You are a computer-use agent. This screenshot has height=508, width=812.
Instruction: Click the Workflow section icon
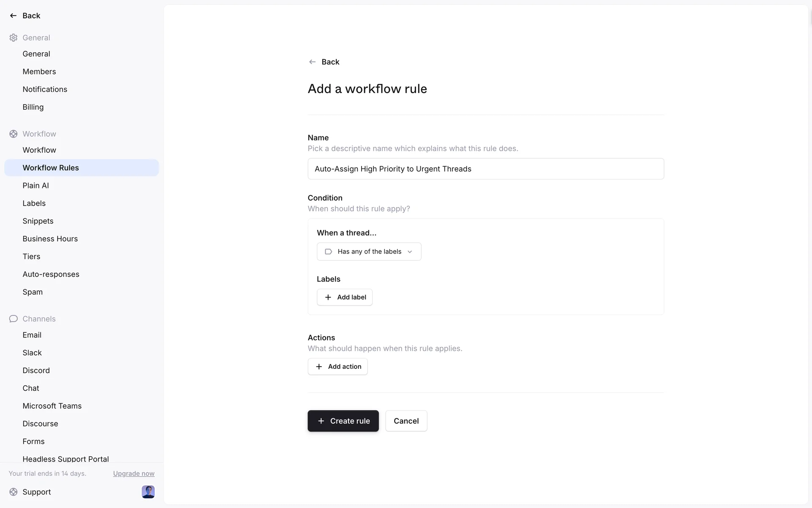coord(14,134)
